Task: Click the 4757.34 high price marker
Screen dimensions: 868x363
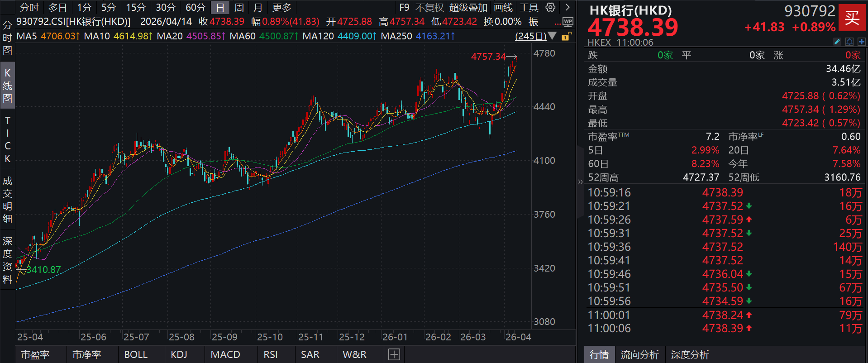Action: click(488, 57)
